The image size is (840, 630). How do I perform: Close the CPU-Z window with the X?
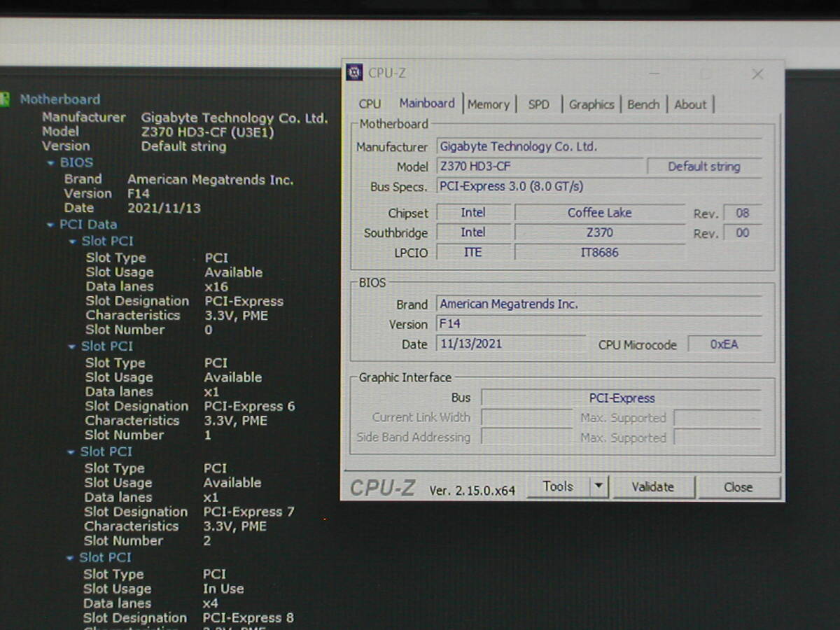click(757, 73)
